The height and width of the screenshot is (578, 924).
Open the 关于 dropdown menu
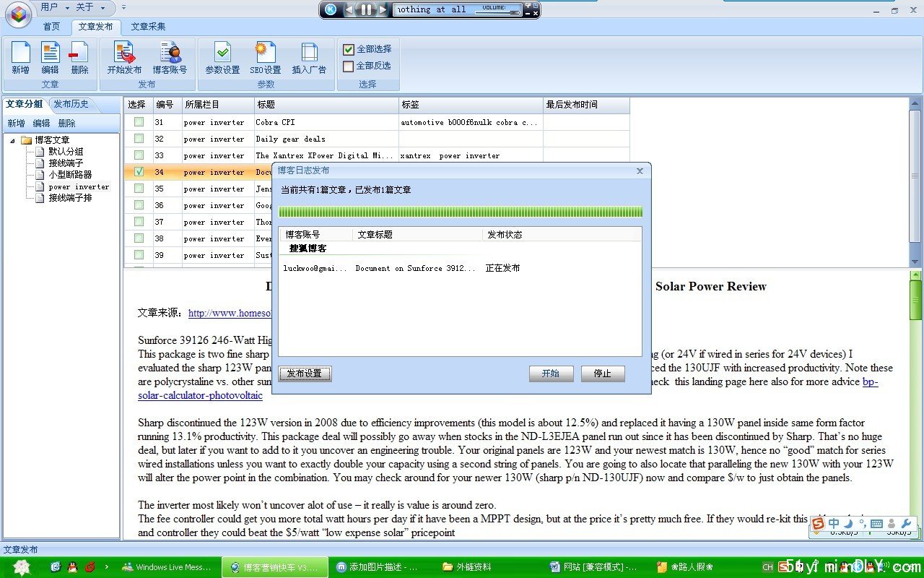(x=90, y=7)
